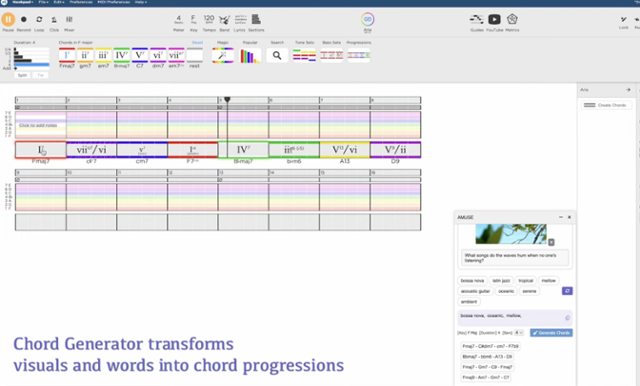
Task: Select the latin jazz keyword tag
Action: [501, 281]
